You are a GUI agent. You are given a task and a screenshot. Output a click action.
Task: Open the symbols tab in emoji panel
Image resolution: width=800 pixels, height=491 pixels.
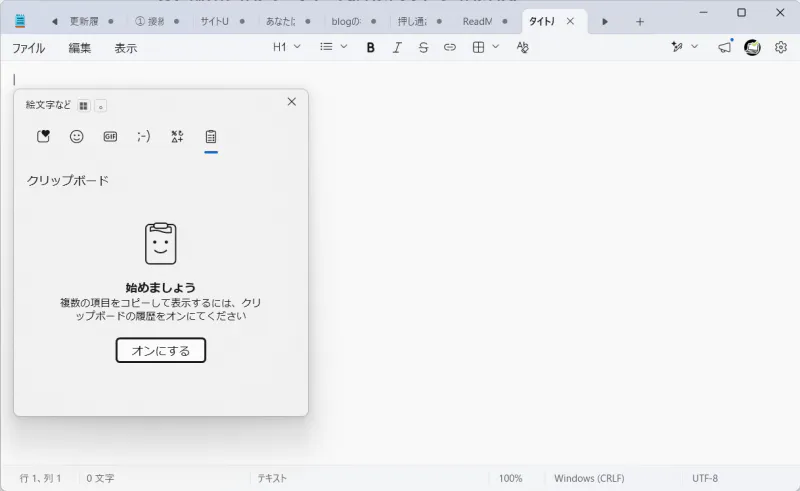tap(177, 136)
